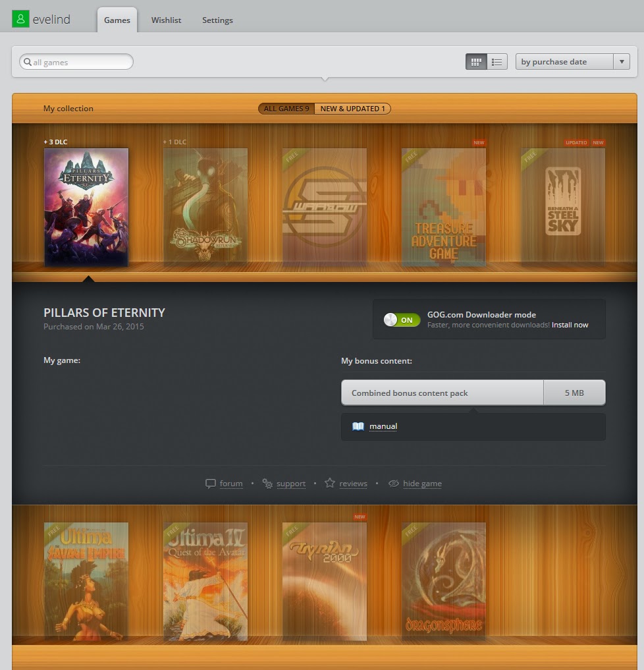
Task: Click the NEW badge above Tyrian 2000
Action: [x=360, y=517]
